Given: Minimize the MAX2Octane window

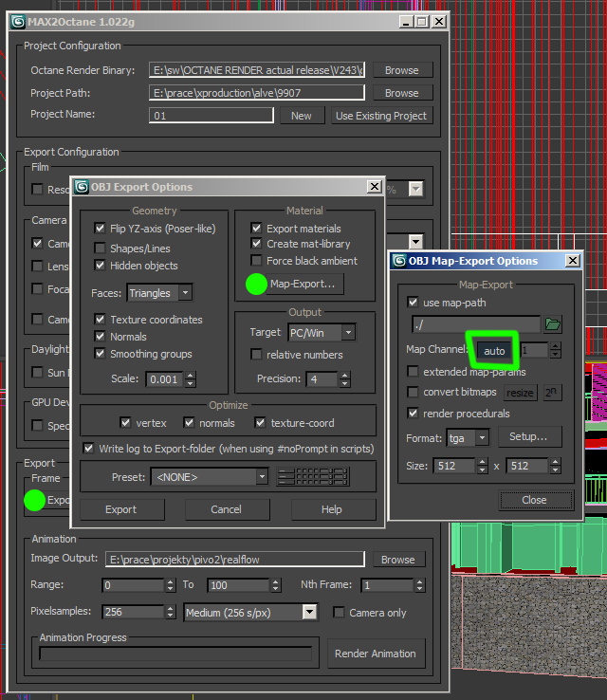Looking at the screenshot, I should coord(406,22).
